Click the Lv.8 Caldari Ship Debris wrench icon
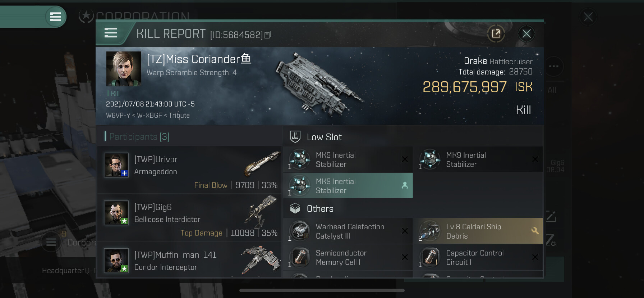 coord(535,231)
